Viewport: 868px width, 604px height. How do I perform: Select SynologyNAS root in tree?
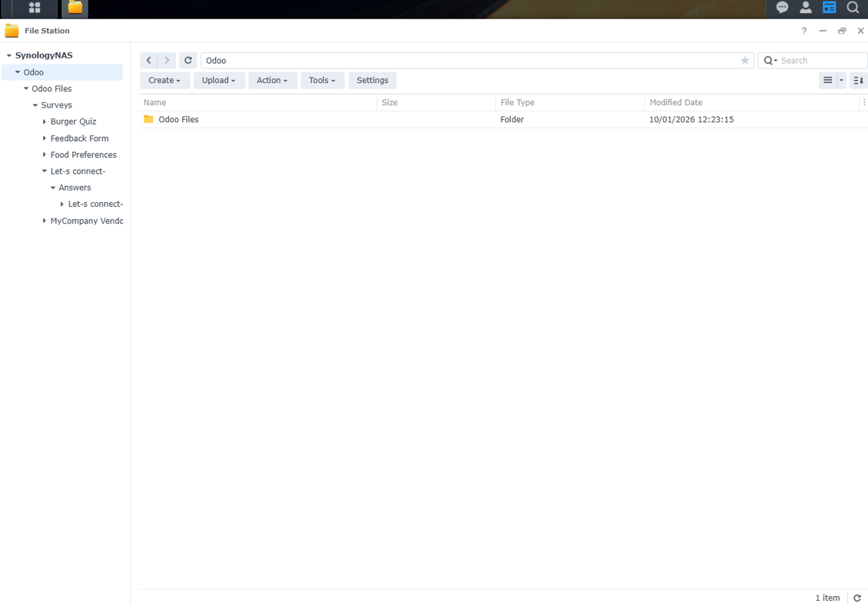[44, 55]
